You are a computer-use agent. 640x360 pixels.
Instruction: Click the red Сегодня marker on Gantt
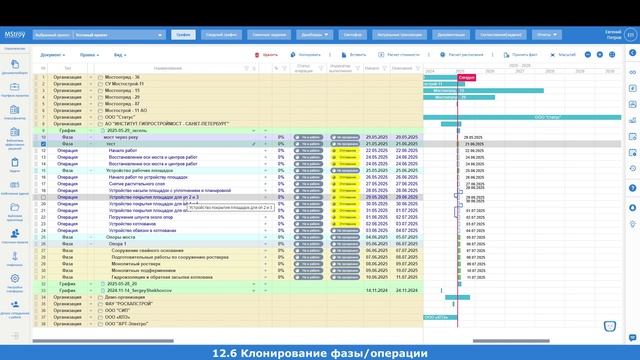click(x=467, y=77)
